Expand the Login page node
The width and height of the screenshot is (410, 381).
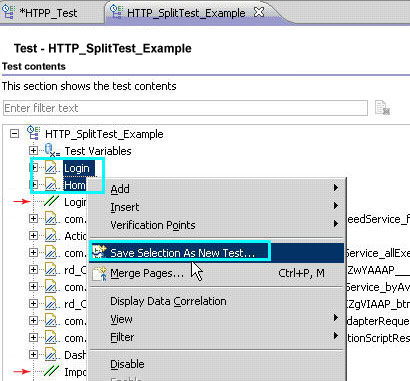33,167
